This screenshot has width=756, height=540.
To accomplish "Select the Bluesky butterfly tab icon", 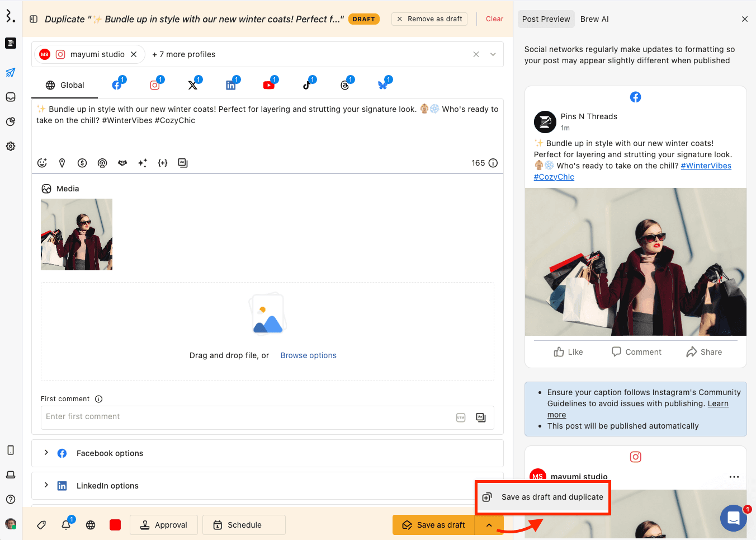I will pyautogui.click(x=383, y=85).
